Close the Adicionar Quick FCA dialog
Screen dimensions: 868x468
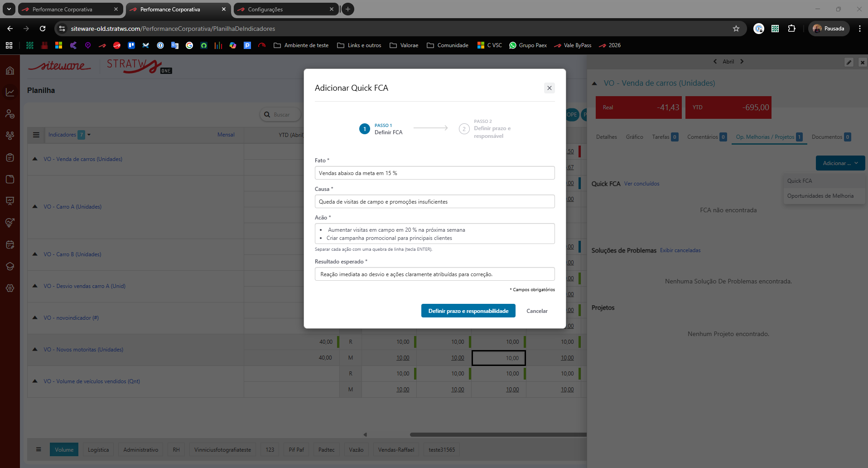pos(549,88)
